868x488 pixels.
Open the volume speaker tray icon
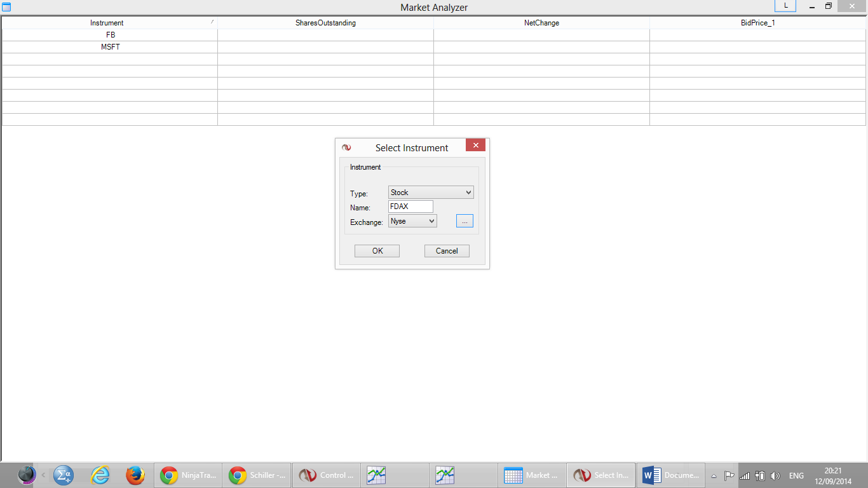(x=775, y=475)
